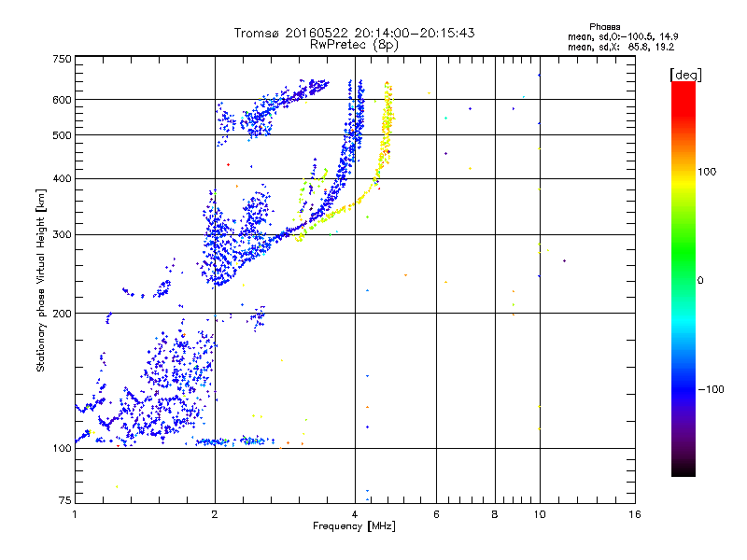Click the y-axis '100' tick label

[x=63, y=448]
